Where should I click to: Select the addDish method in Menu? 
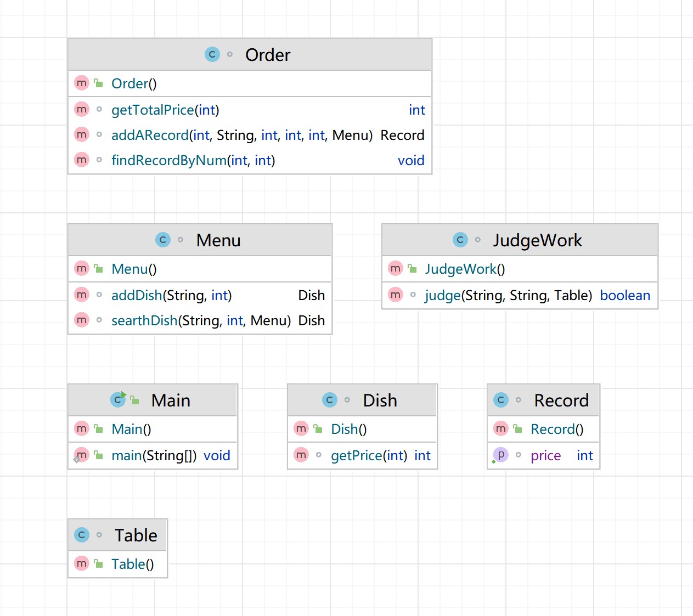coord(137,295)
